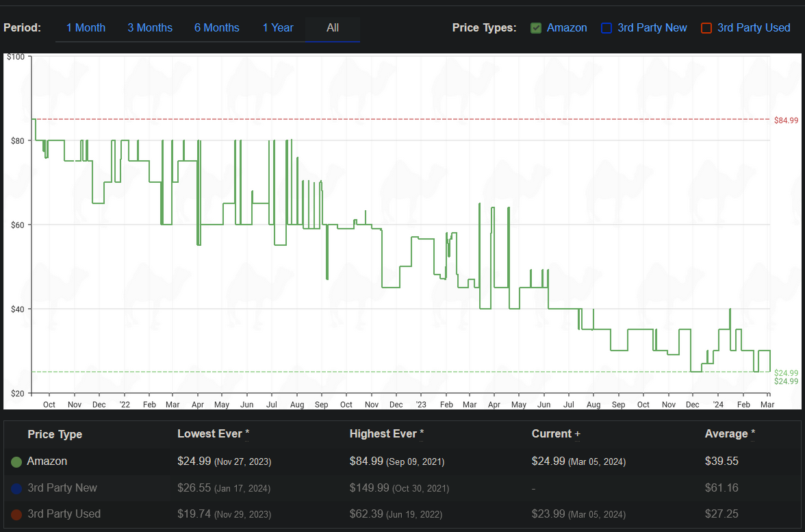This screenshot has width=805, height=532.
Task: Click the red 3rd Party Used legend dot
Action: pos(16,515)
